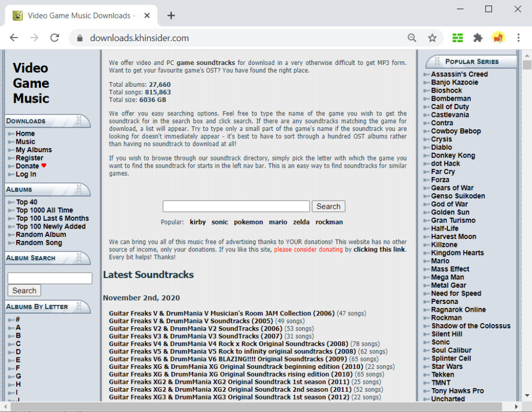Open the Chrome profile avatar

[x=498, y=38]
